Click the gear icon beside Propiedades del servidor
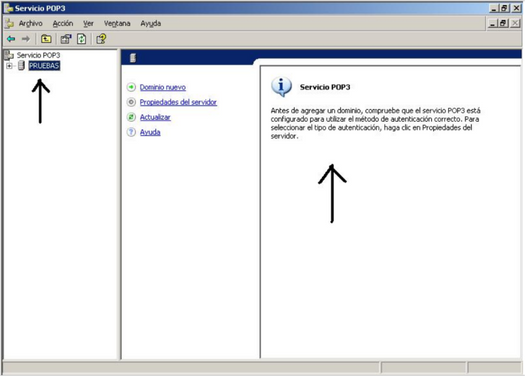The width and height of the screenshot is (525, 377). [x=131, y=102]
